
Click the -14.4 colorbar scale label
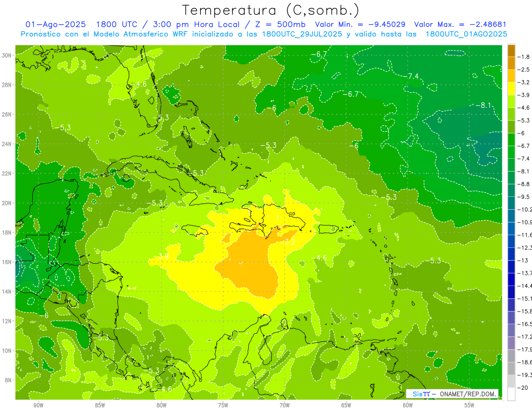(525, 286)
